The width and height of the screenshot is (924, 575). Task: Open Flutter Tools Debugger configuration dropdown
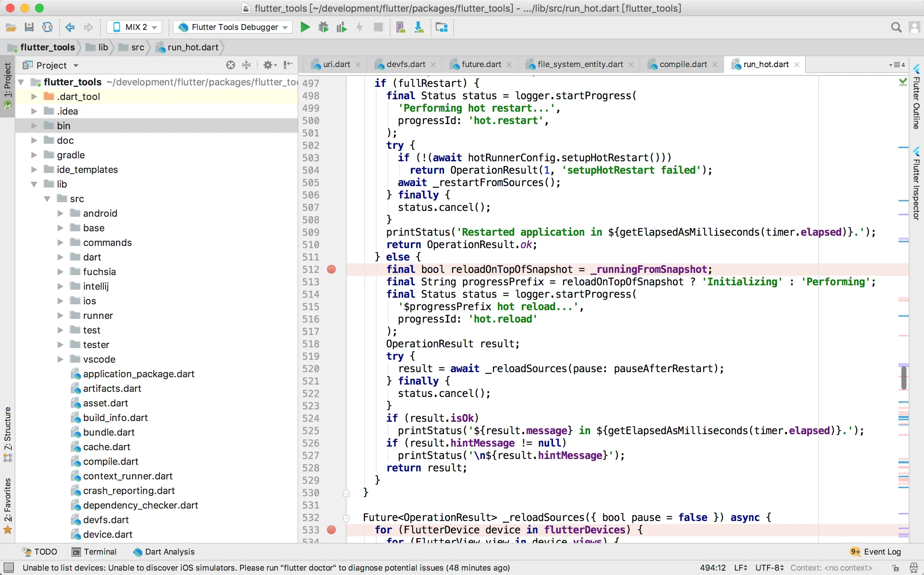tap(233, 27)
